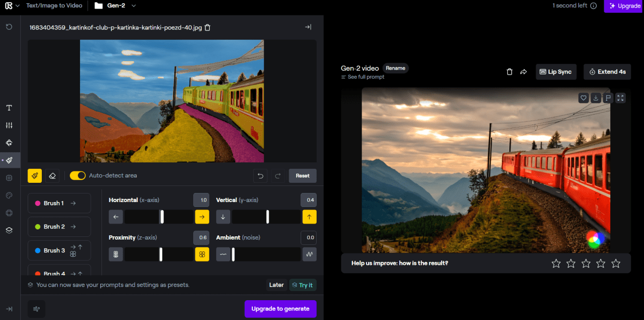Open the general settings sliders tool

coord(9,125)
